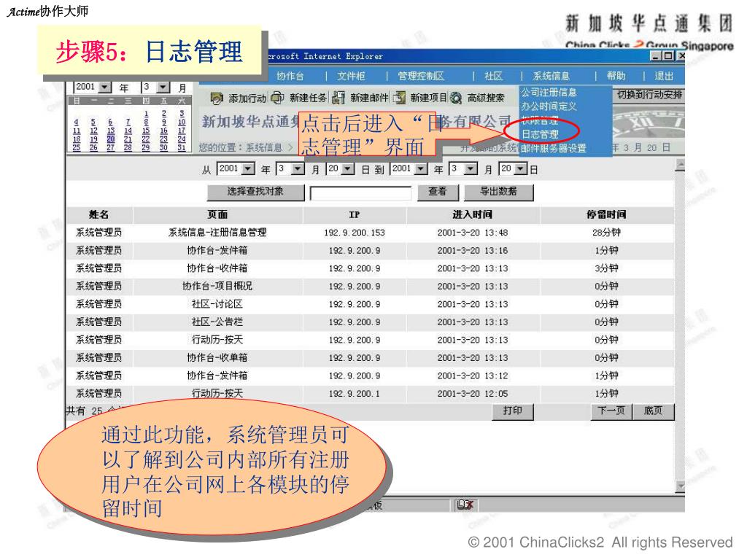
Task: Click the vertical scrollbar down arrow
Action: [681, 485]
